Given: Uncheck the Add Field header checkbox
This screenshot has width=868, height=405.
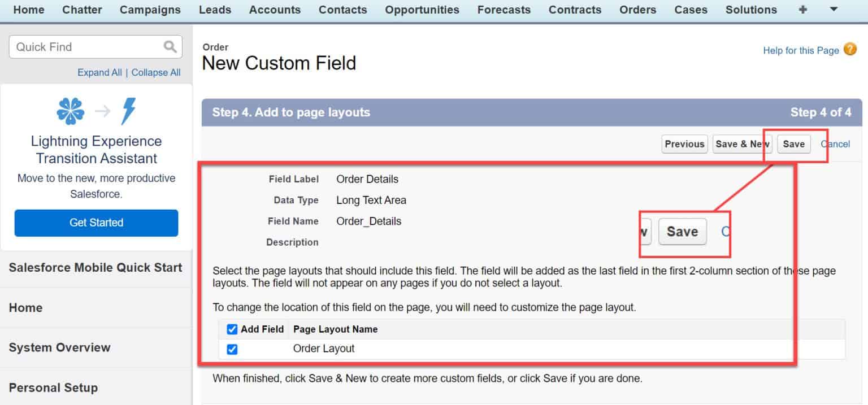Looking at the screenshot, I should pyautogui.click(x=231, y=329).
